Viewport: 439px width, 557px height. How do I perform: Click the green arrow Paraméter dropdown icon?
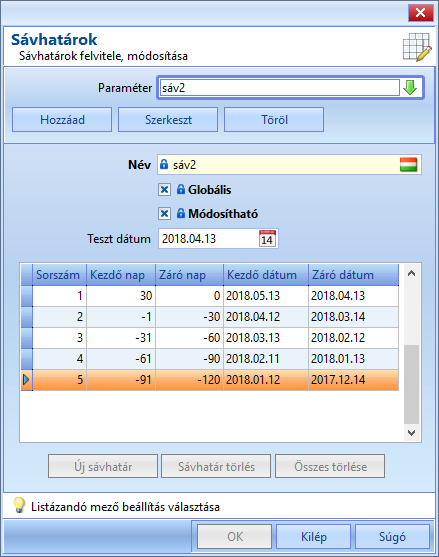410,88
